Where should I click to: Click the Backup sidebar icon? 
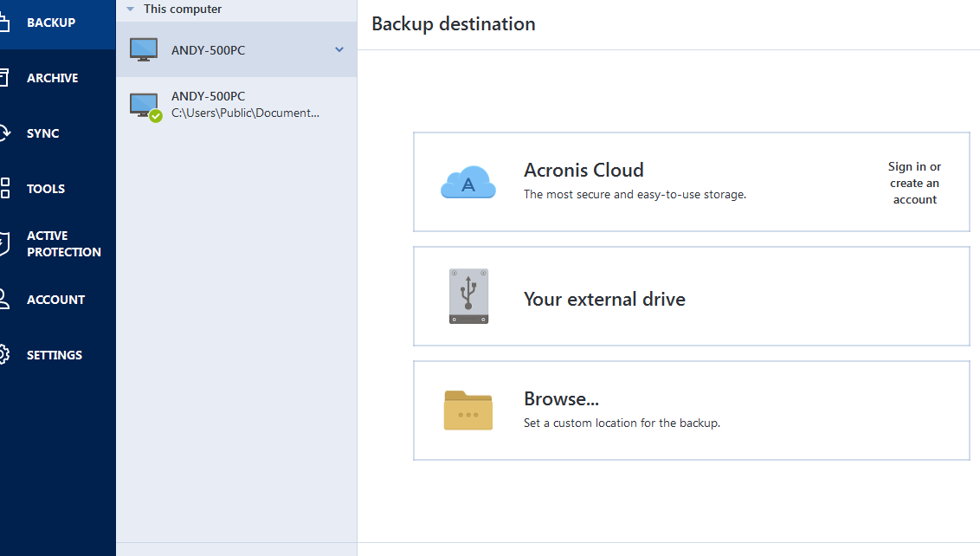(4, 23)
